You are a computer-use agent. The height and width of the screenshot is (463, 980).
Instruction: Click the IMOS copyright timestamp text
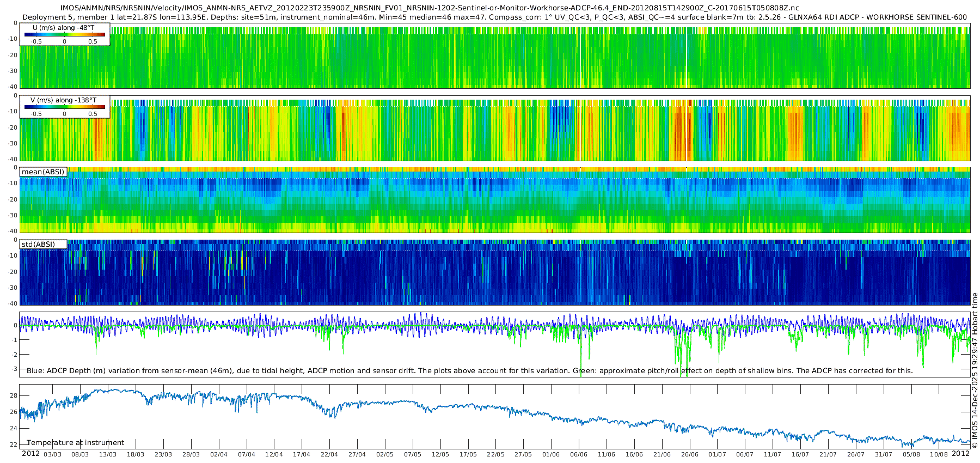(975, 370)
